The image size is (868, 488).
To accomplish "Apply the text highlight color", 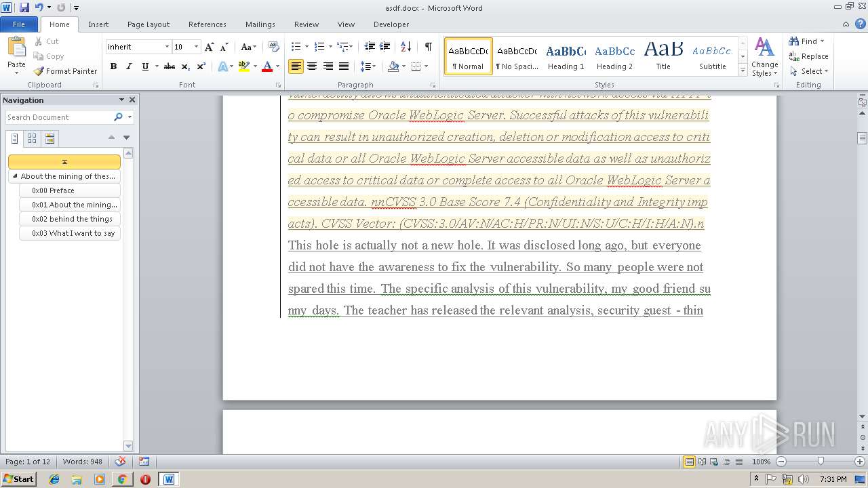I will [x=244, y=66].
